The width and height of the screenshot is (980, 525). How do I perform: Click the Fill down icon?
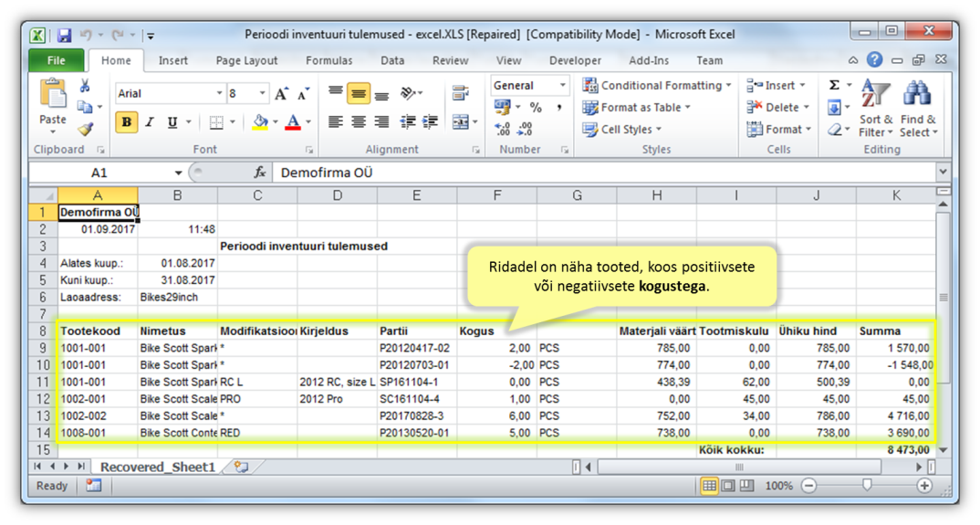coord(834,109)
